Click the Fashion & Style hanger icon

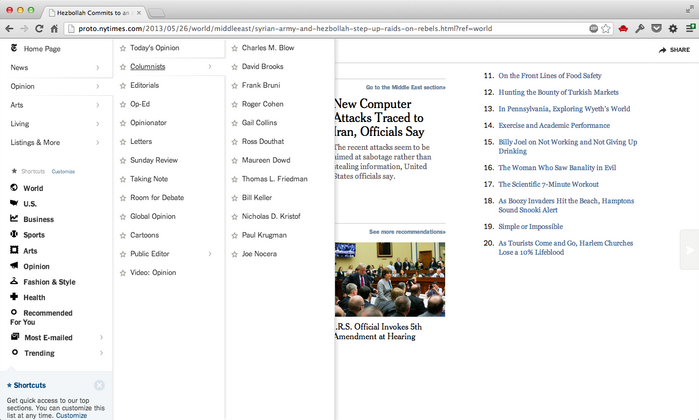[14, 281]
